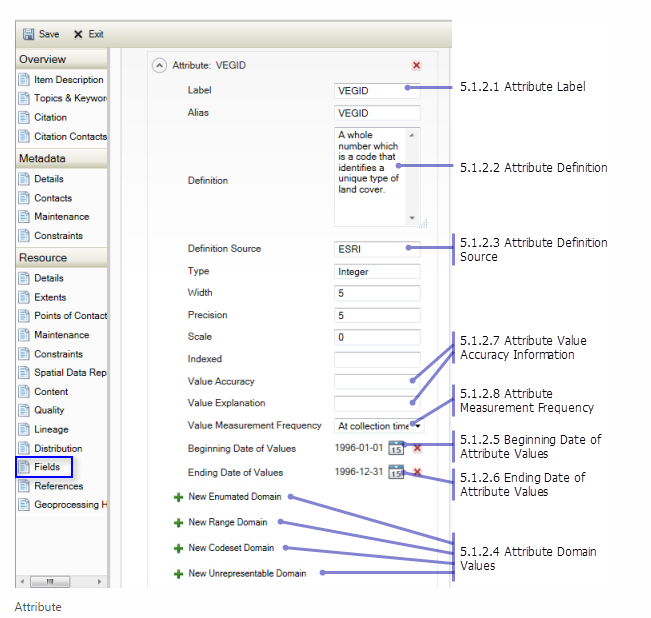Image resolution: width=651 pixels, height=618 pixels.
Task: Click New Unrepresentable Domain link text
Action: point(247,574)
